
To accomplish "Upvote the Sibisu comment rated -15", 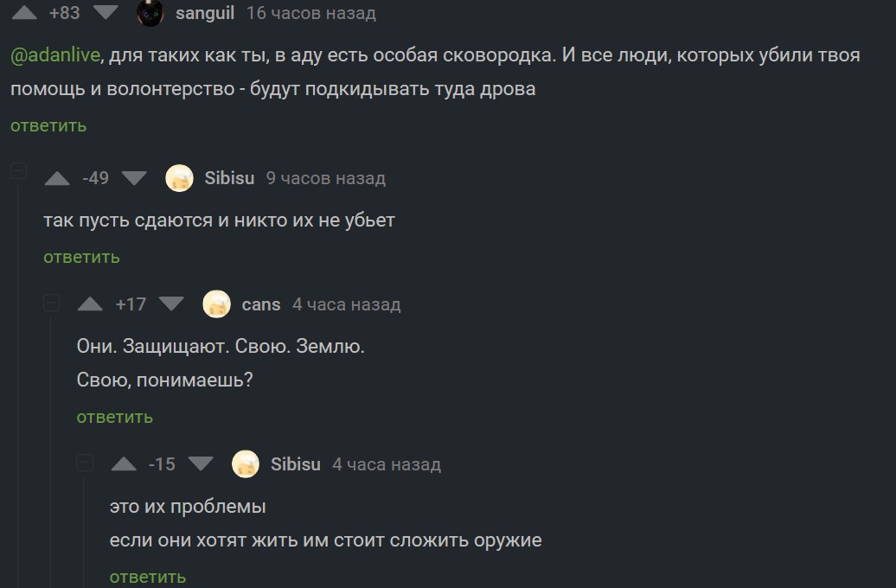I will click(x=124, y=463).
